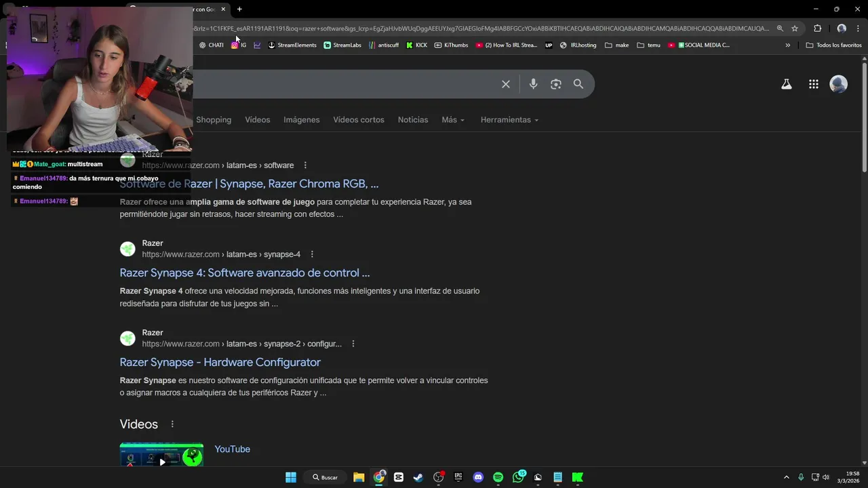Screen dimensions: 868x488
Task: Switch to the Videos cortos tab
Action: 359,120
